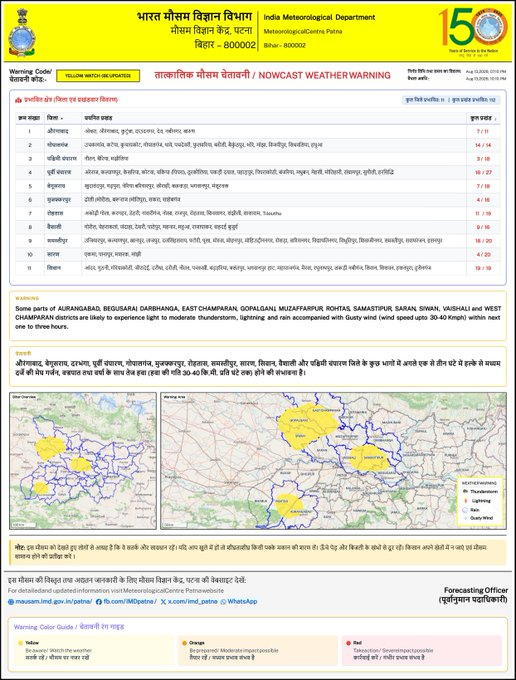Click the globe icon before mausam.imd.gov.in

11,602
